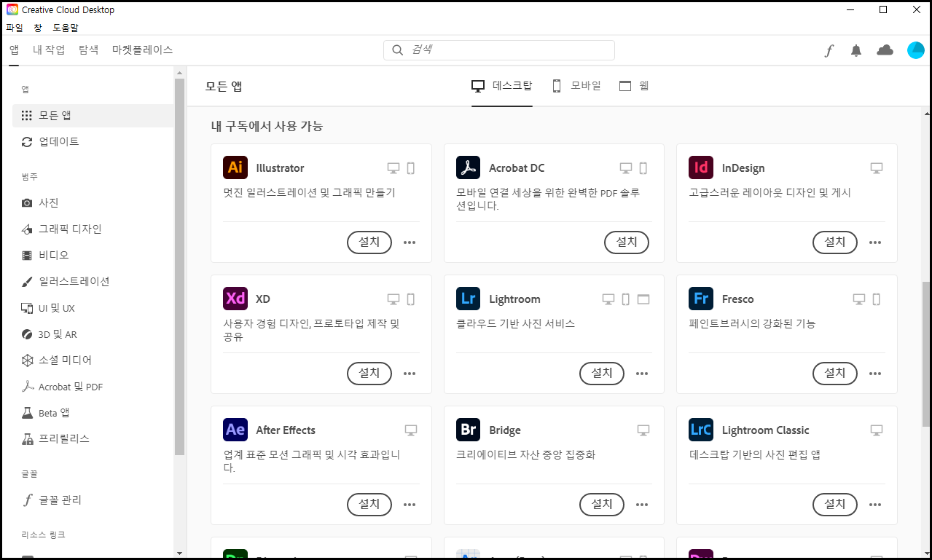This screenshot has width=932, height=560.
Task: Switch to 데스크탑 apps tab
Action: click(502, 86)
